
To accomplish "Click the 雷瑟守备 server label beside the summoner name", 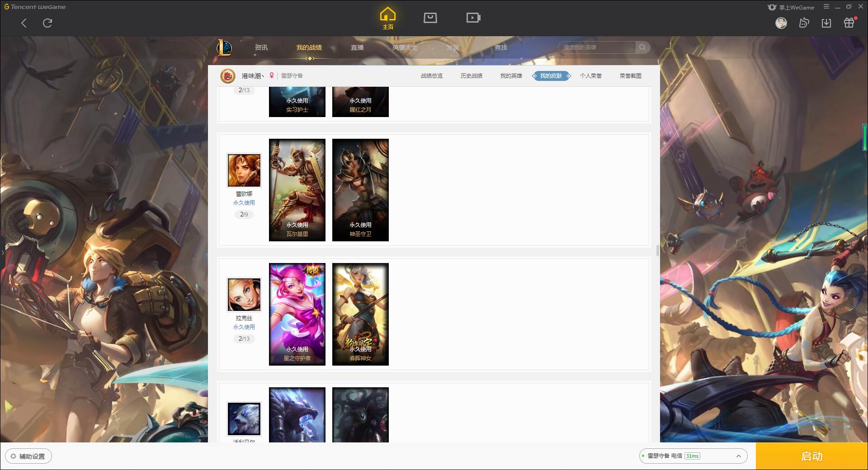I will tap(292, 76).
